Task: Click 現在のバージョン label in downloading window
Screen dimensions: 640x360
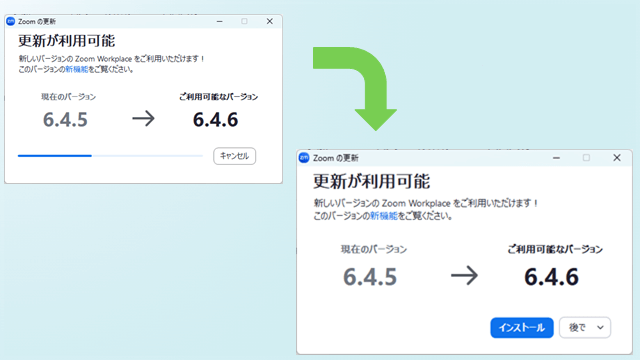Action: coord(68,97)
